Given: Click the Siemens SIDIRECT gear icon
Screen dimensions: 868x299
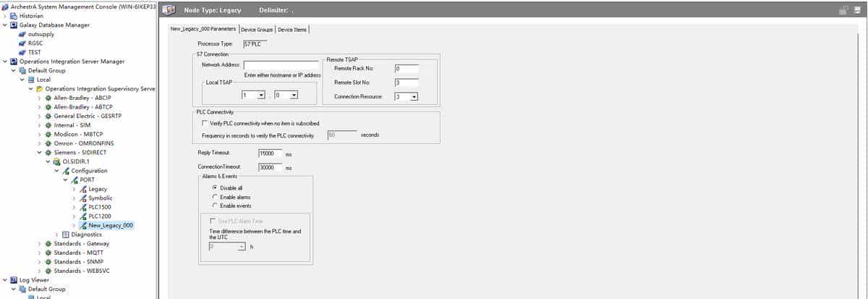Looking at the screenshot, I should [x=48, y=152].
